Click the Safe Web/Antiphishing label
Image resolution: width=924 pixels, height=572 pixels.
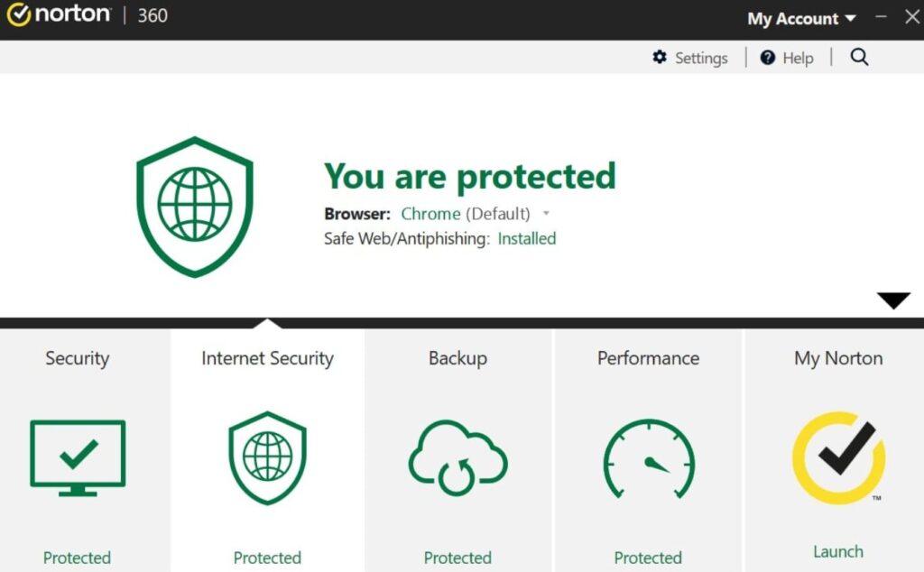pyautogui.click(x=407, y=238)
